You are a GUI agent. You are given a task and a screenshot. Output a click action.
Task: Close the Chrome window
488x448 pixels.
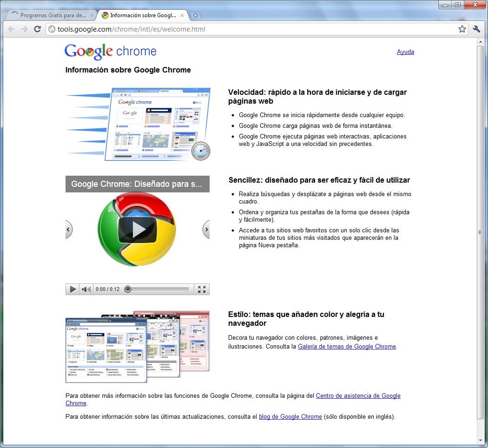[x=475, y=5]
